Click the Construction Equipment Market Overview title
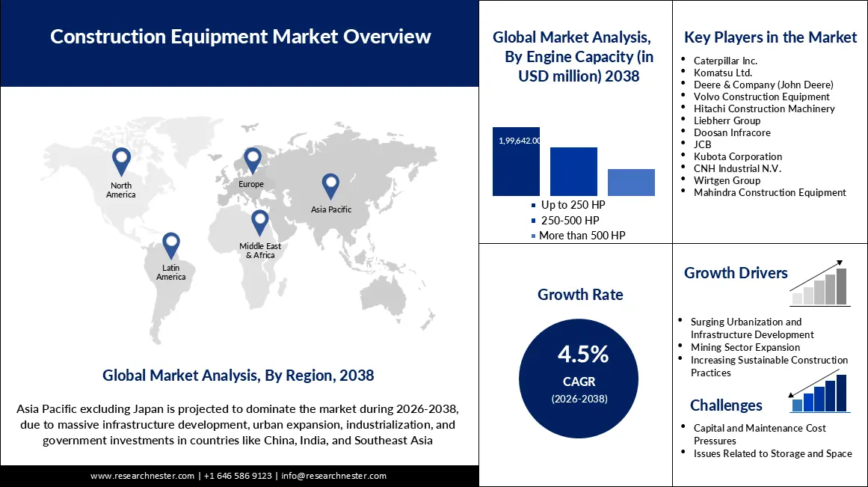This screenshot has width=868, height=487. (x=240, y=37)
